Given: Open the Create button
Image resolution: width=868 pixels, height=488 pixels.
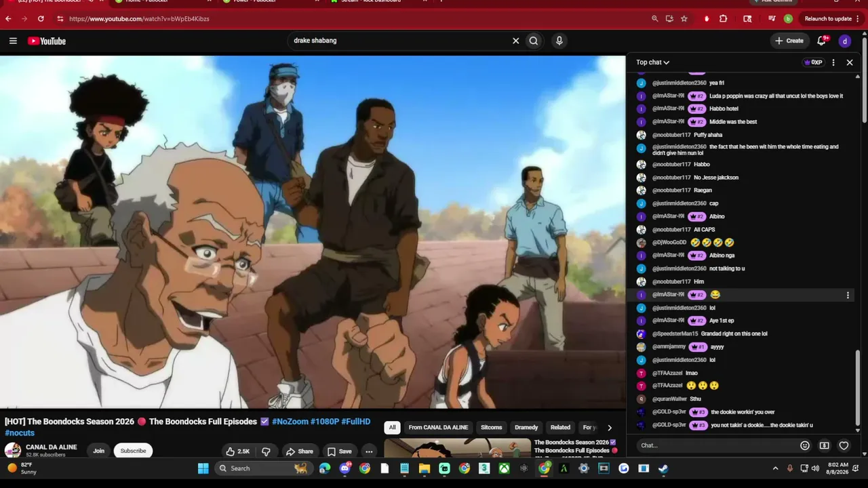Looking at the screenshot, I should [790, 41].
